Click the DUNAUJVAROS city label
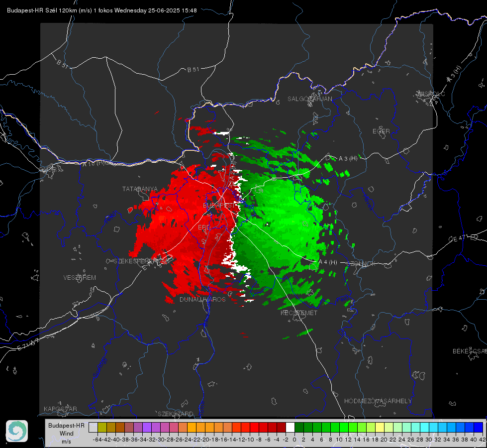Screen dimensions: 487x448 [202, 299]
